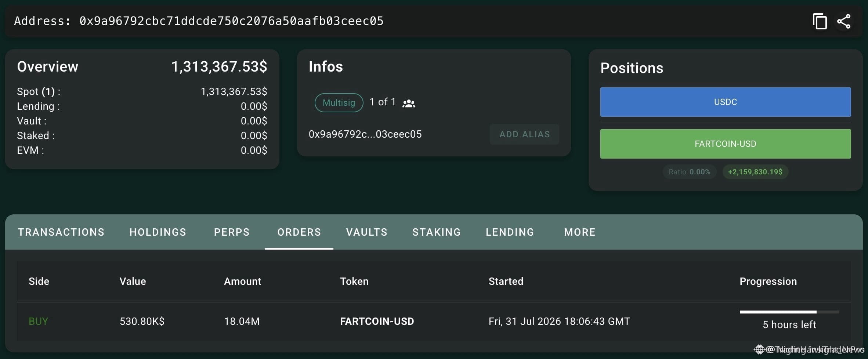868x359 pixels.
Task: Click the Positions panel heading
Action: pos(632,68)
